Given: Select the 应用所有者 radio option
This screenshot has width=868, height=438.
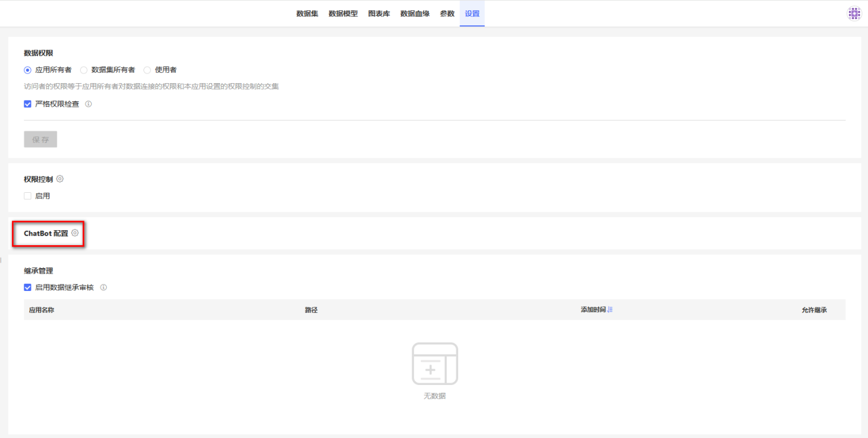Looking at the screenshot, I should coord(28,70).
